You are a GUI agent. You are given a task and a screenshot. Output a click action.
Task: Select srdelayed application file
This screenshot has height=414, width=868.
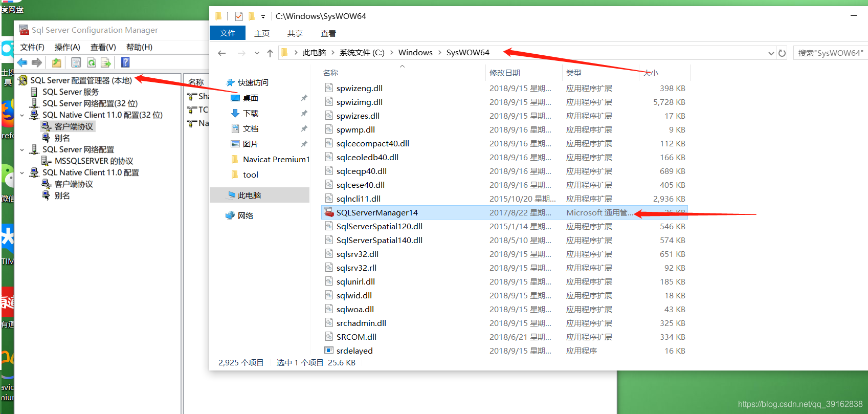tap(354, 351)
